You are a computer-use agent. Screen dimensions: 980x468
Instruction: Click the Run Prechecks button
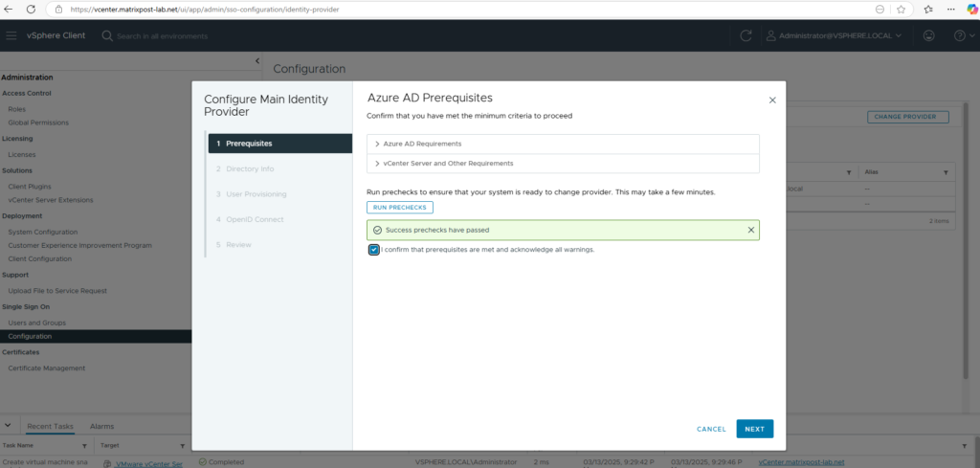pos(400,207)
